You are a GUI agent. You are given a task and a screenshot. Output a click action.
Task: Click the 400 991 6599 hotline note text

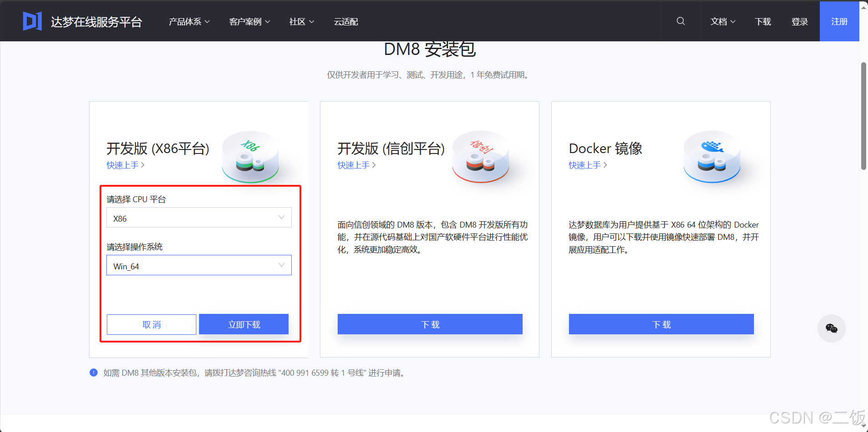pos(254,372)
